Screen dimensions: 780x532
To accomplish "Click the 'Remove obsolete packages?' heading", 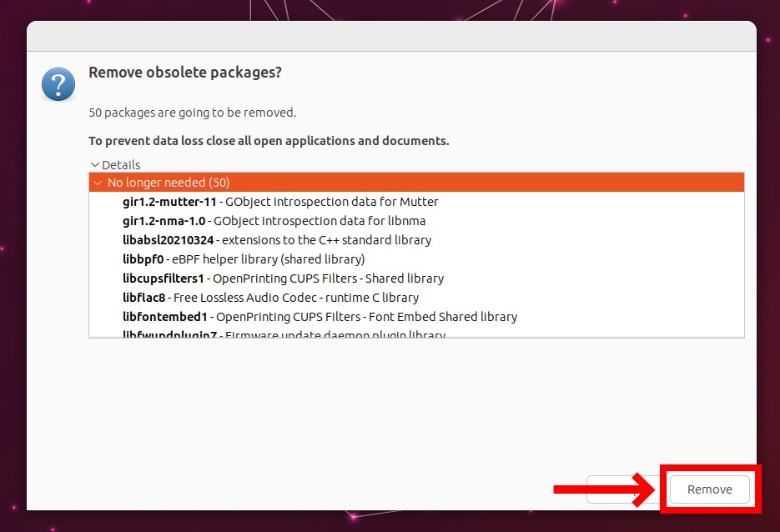I will [185, 73].
